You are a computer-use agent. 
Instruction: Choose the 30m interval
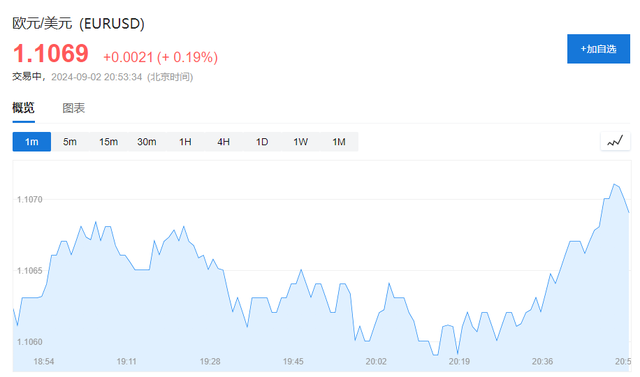coord(147,142)
